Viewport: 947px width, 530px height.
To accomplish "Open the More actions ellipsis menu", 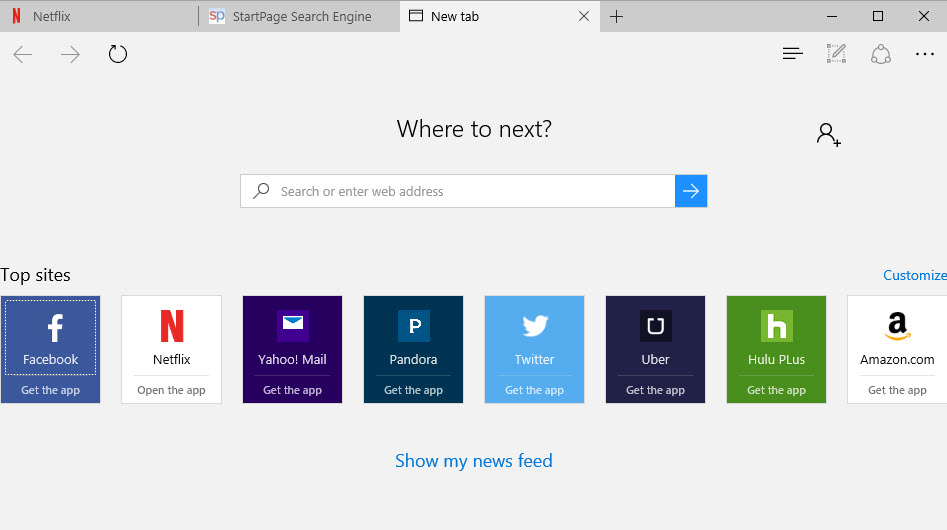I will click(x=924, y=54).
